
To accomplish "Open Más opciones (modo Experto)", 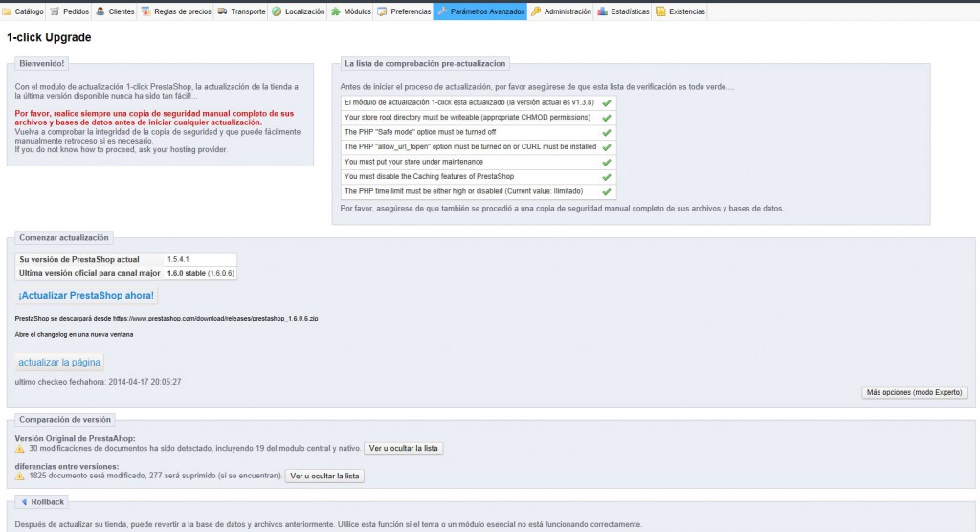I will [x=914, y=392].
